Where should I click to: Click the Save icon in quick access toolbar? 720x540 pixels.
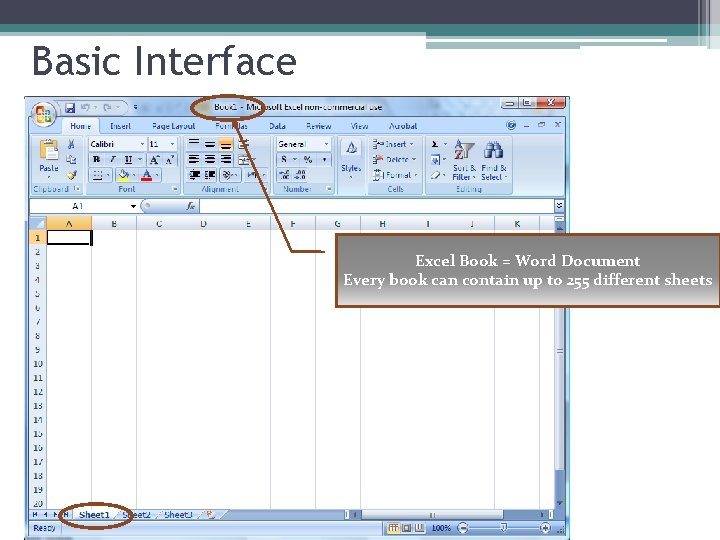coord(70,107)
